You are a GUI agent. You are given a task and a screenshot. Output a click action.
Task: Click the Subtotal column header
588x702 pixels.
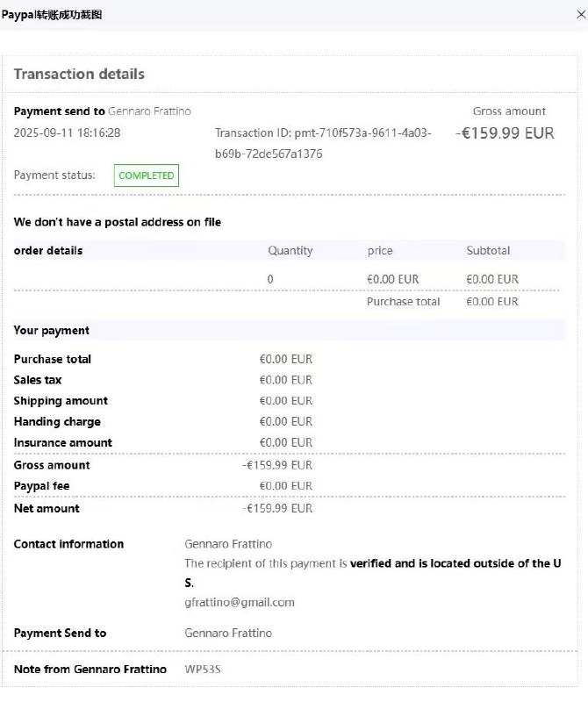pos(488,251)
